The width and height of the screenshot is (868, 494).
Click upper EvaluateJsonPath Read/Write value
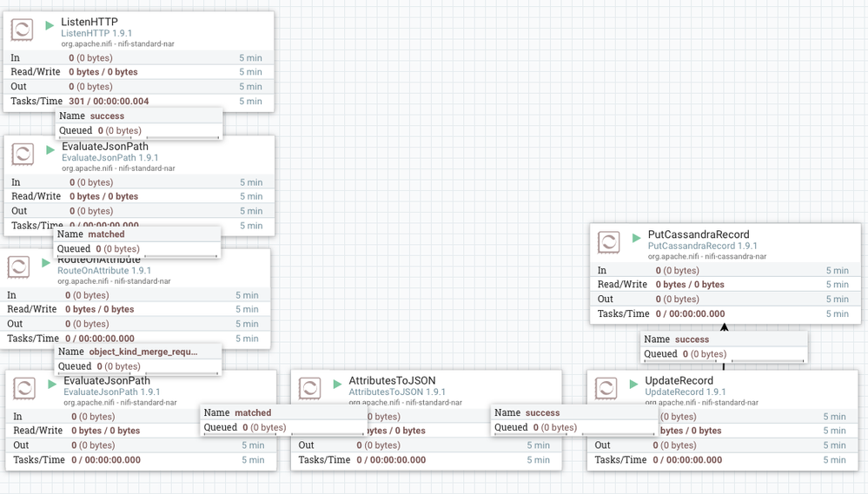pyautogui.click(x=104, y=196)
